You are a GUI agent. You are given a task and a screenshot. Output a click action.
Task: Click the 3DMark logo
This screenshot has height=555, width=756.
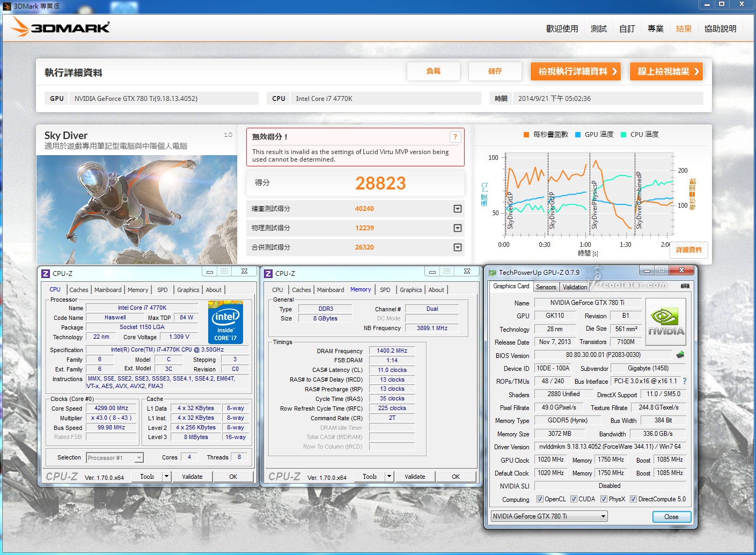[60, 27]
